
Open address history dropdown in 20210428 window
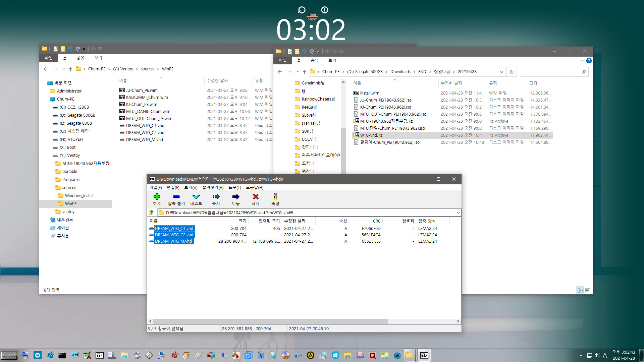coord(502,72)
